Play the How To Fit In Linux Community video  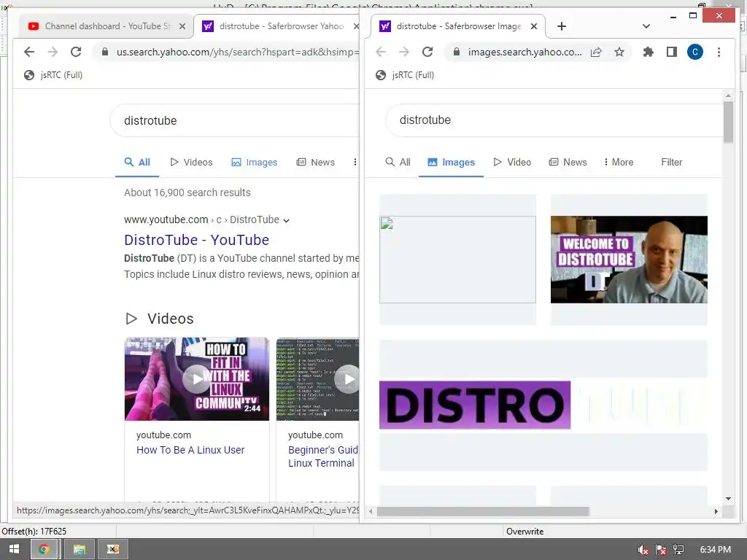point(197,379)
